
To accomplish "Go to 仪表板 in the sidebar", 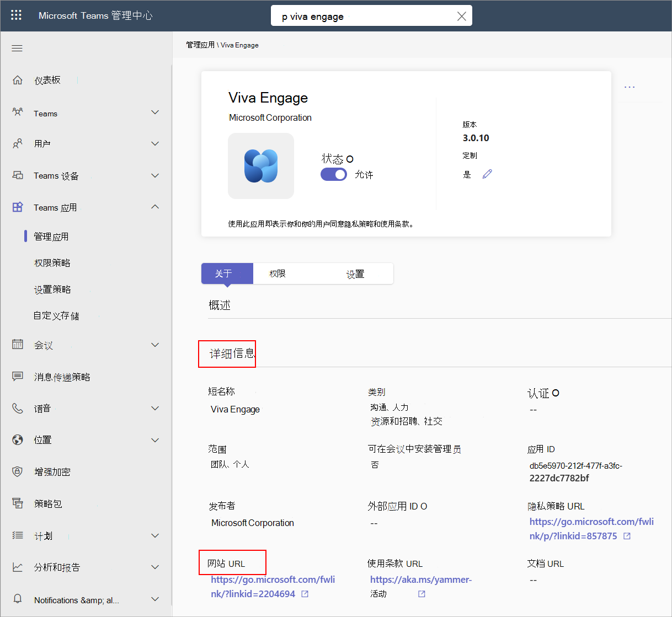I will point(47,80).
